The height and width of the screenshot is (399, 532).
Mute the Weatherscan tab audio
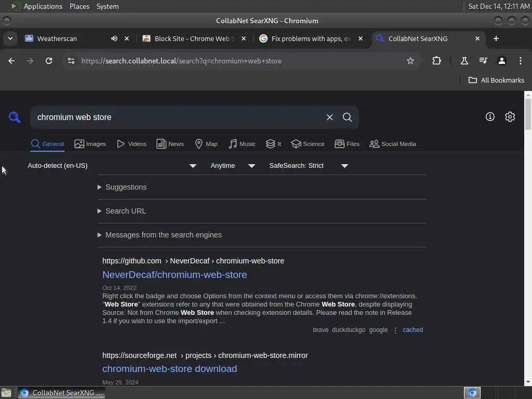pos(114,38)
